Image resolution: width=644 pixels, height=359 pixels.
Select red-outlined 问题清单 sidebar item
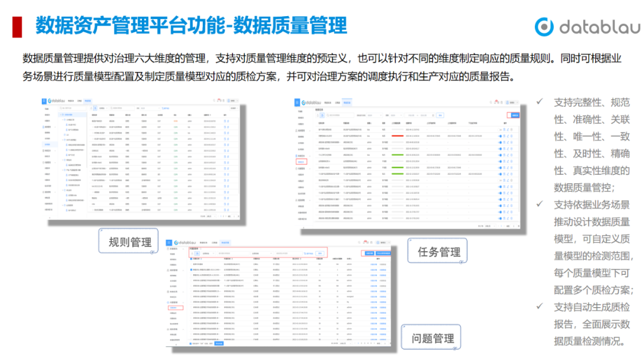[175, 308]
